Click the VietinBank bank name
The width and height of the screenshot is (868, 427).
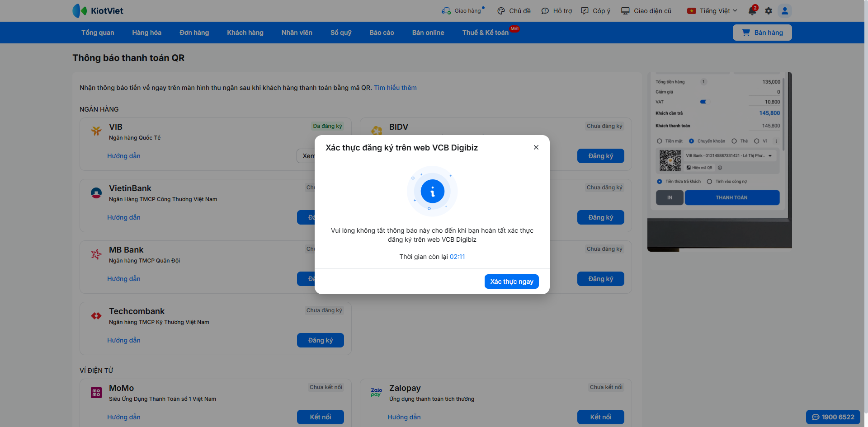click(130, 188)
